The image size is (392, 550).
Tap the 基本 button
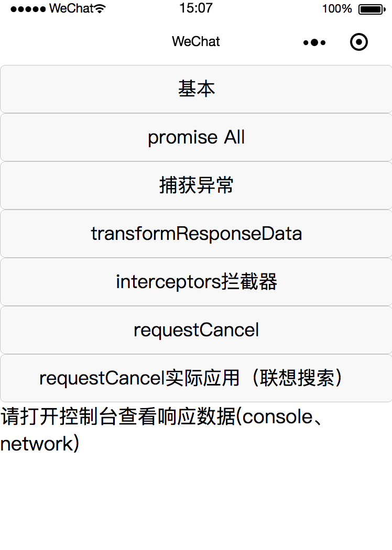click(196, 89)
